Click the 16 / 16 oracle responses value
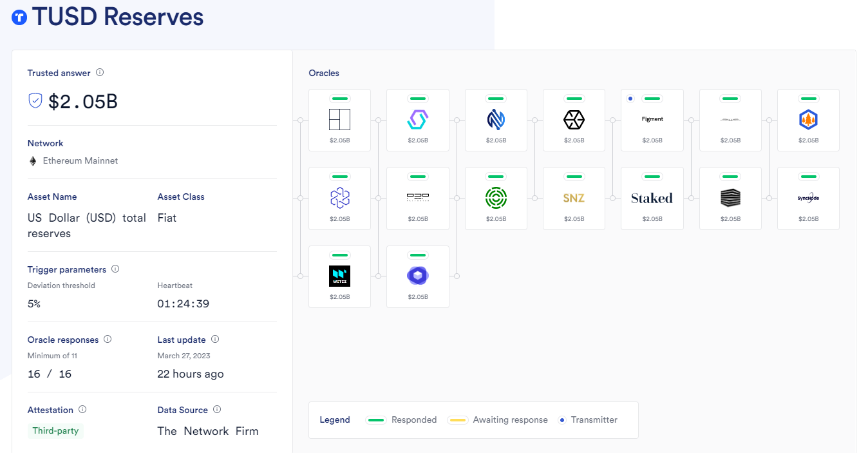The height and width of the screenshot is (453, 868). tap(50, 374)
